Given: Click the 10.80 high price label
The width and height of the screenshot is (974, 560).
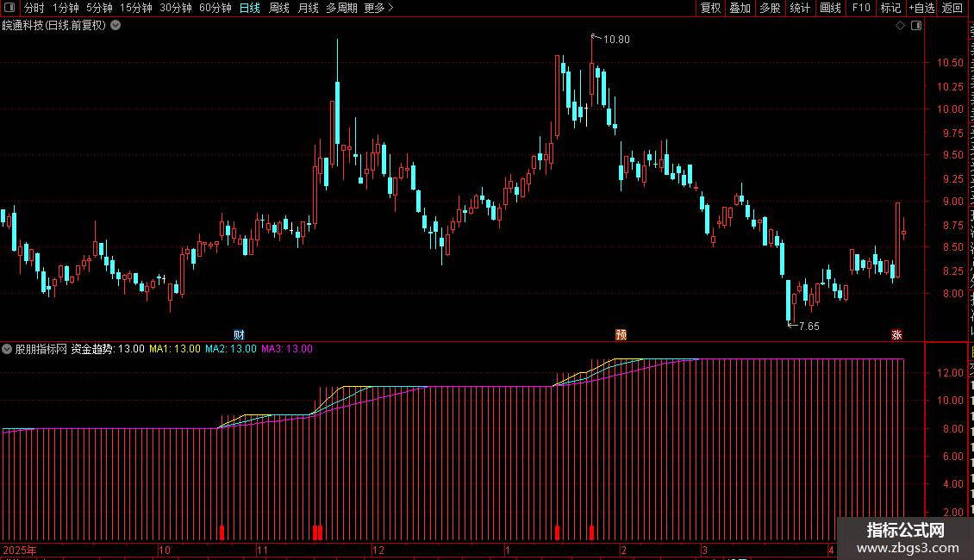Looking at the screenshot, I should 616,40.
